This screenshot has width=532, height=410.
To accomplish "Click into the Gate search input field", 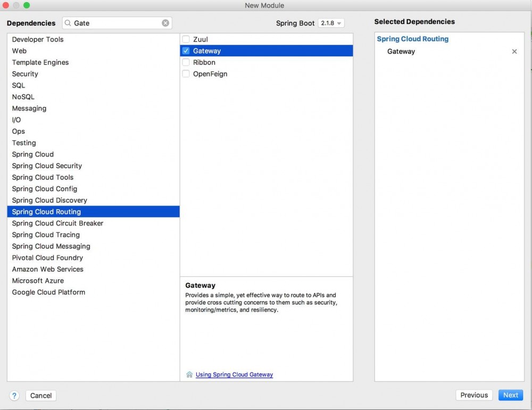I will [117, 23].
